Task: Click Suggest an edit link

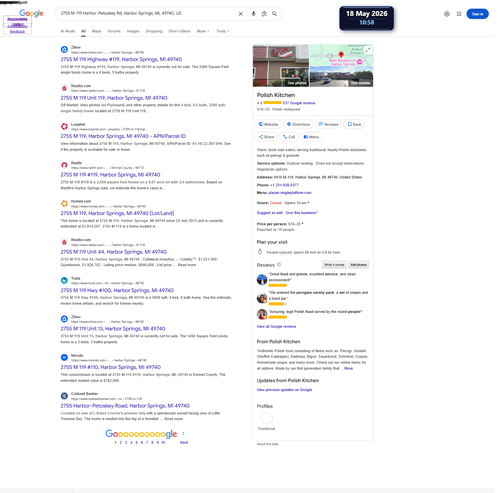Action: coord(270,213)
